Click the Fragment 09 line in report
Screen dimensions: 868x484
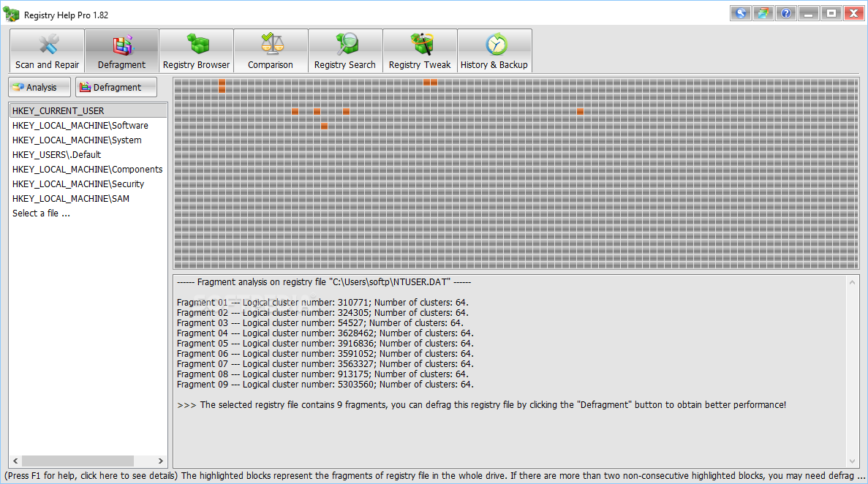tap(325, 385)
